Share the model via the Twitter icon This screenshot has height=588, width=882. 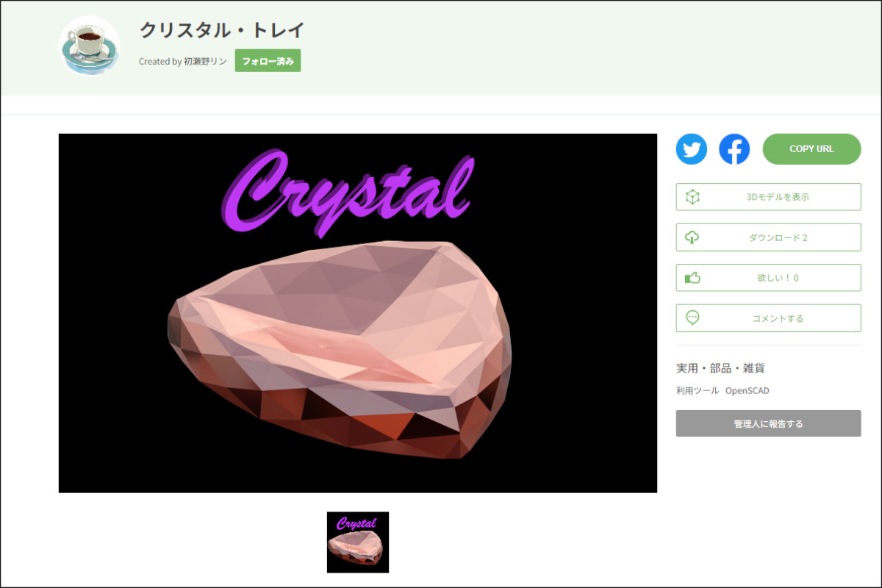coord(692,149)
